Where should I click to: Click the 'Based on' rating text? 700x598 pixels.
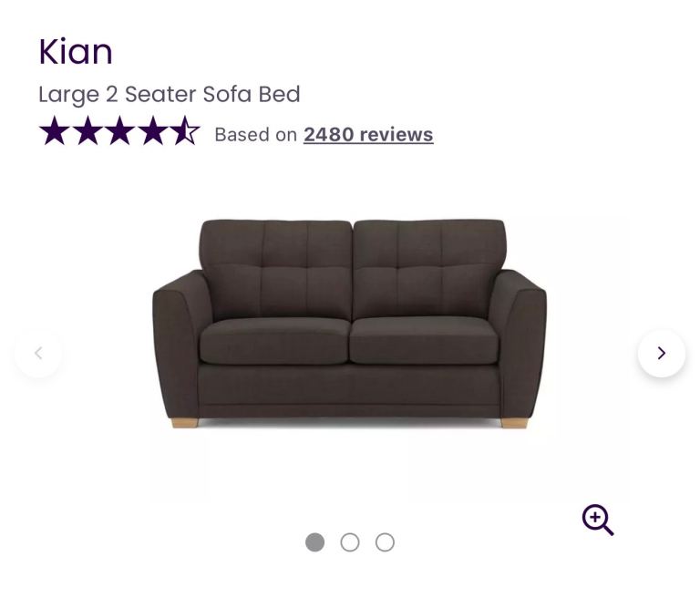[x=256, y=135]
